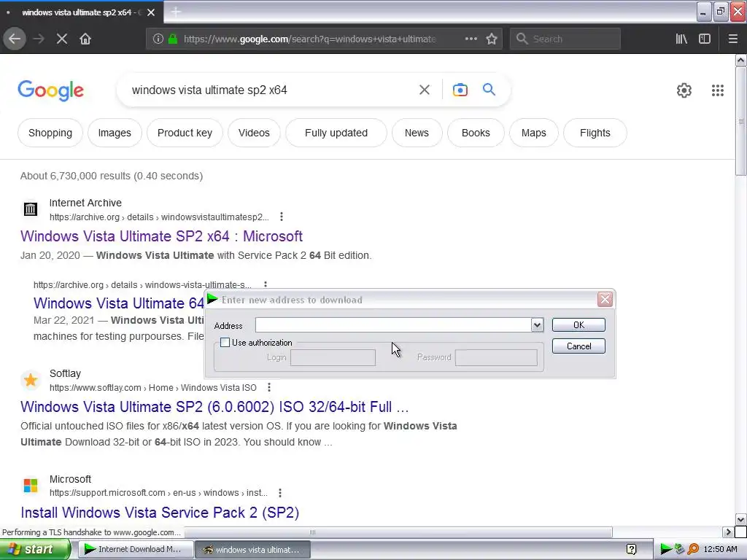747x560 pixels.
Task: Open the Softlay Windows Vista Ultimate SP2 ISO link
Action: [214, 407]
